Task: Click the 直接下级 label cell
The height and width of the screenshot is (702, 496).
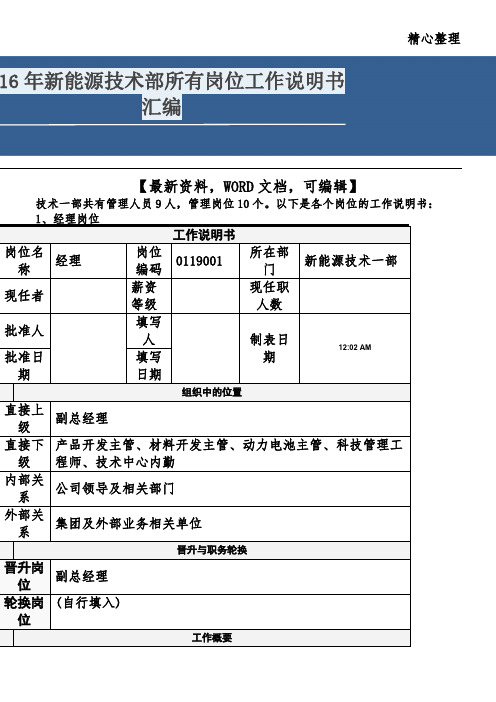Action: (25, 454)
